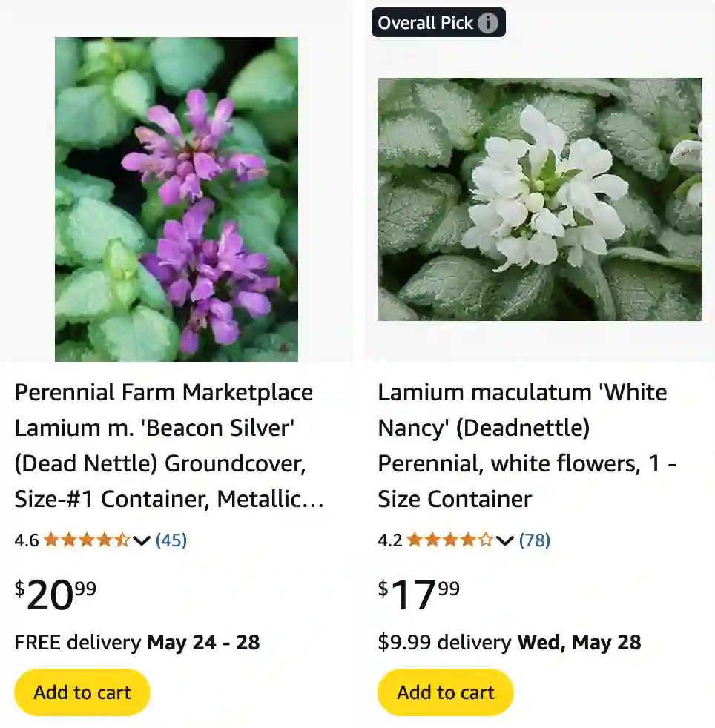Click the info icon on the Overall Pick badge
Viewport: 715px width, 728px height.
tap(487, 22)
